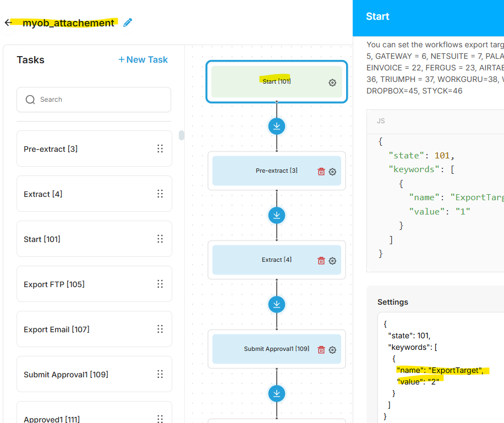Open settings gear on Start [101] node

click(x=332, y=83)
